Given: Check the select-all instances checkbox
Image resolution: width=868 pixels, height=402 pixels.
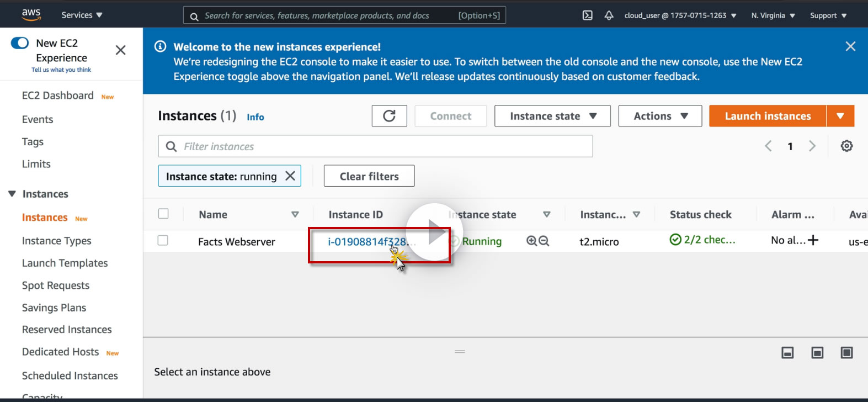Looking at the screenshot, I should 163,214.
